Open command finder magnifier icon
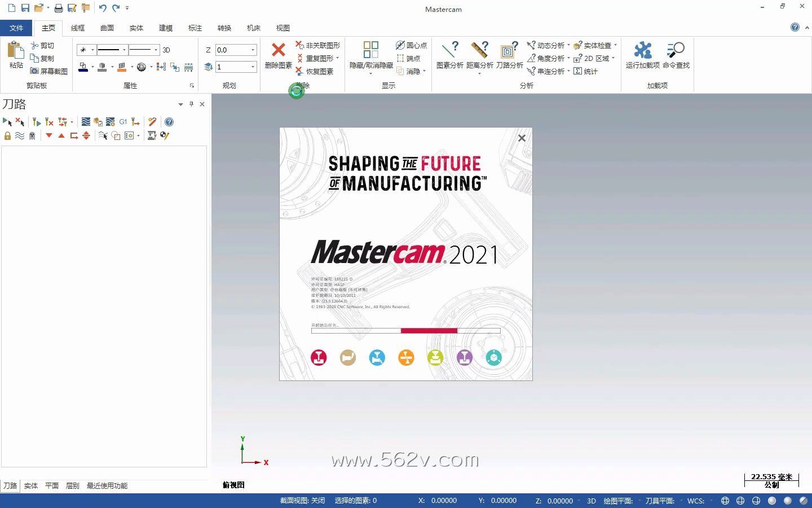Viewport: 812px width, 508px height. 676,55
